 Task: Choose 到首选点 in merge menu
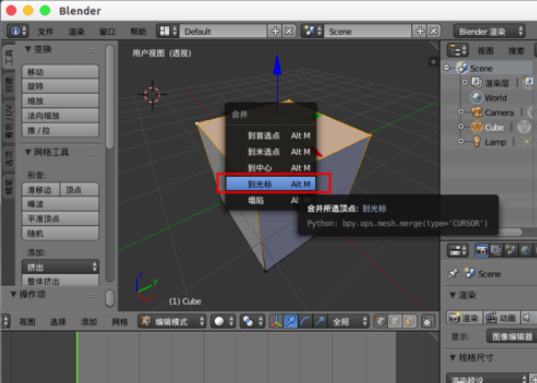tap(271, 136)
